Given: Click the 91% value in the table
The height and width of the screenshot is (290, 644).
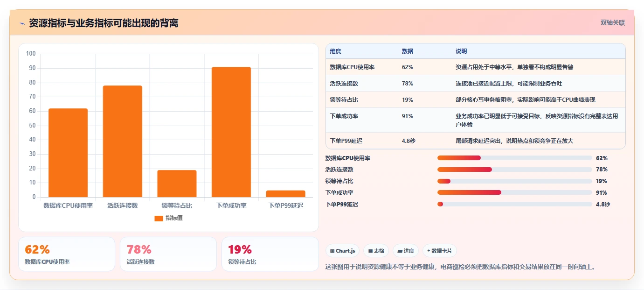Looking at the screenshot, I should [x=407, y=116].
